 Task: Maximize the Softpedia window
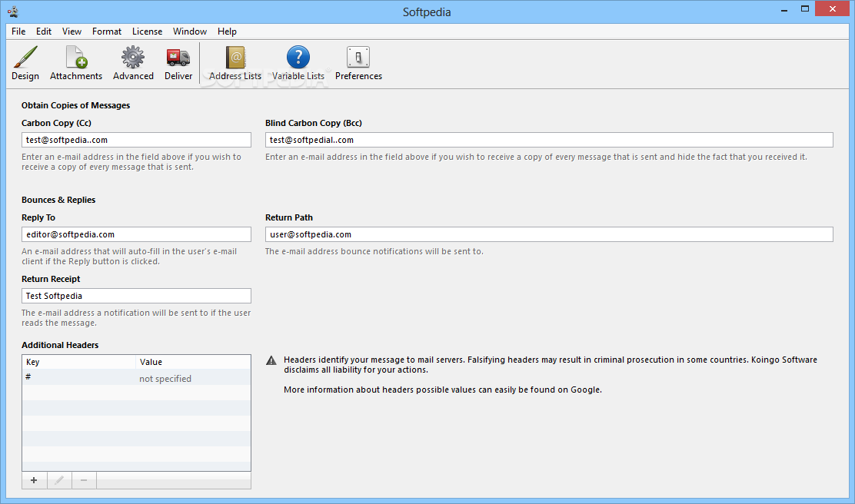(x=805, y=9)
